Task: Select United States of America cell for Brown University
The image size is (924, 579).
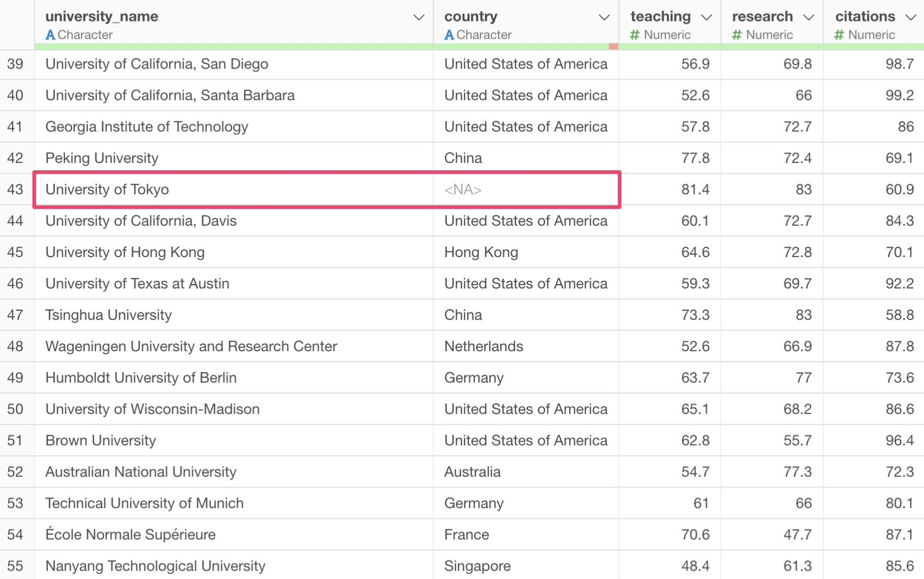Action: pyautogui.click(x=526, y=441)
